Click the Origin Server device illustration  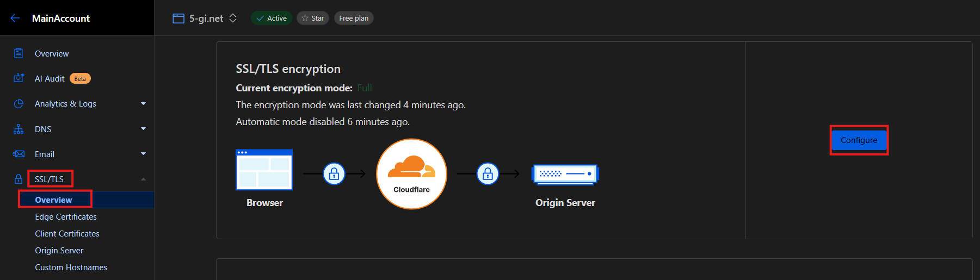coord(565,174)
